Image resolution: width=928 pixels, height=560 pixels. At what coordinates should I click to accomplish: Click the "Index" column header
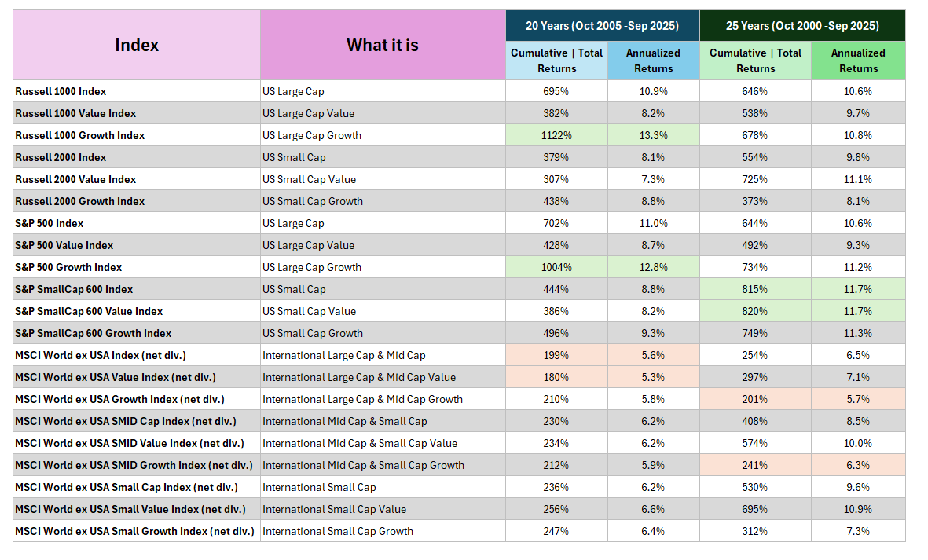click(137, 46)
